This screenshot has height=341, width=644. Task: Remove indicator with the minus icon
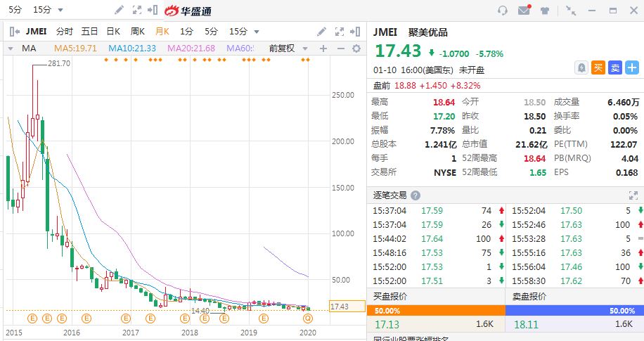pos(340,49)
